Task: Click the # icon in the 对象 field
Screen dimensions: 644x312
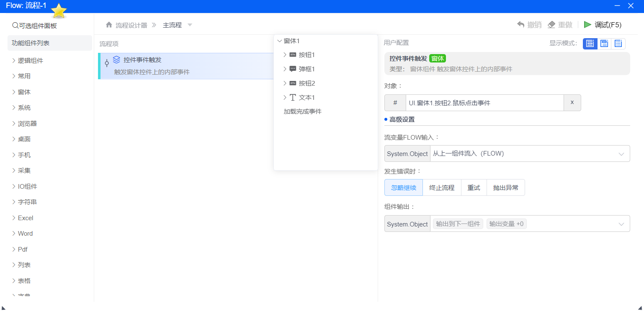Action: click(x=395, y=103)
